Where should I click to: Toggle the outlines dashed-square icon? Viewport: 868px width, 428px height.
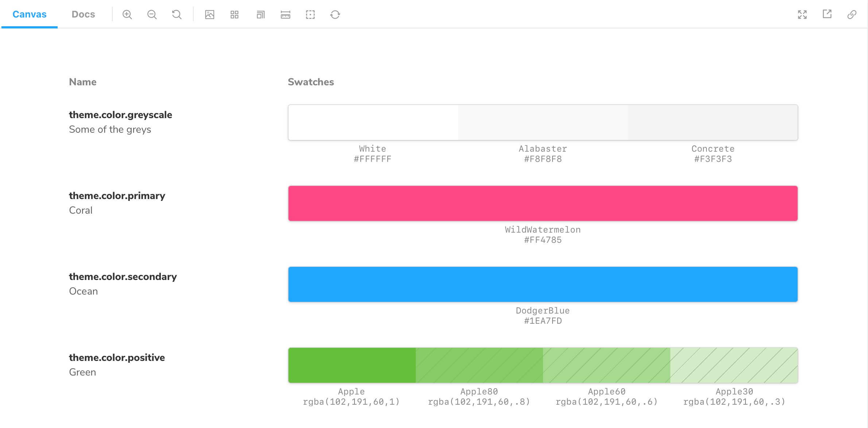[310, 15]
